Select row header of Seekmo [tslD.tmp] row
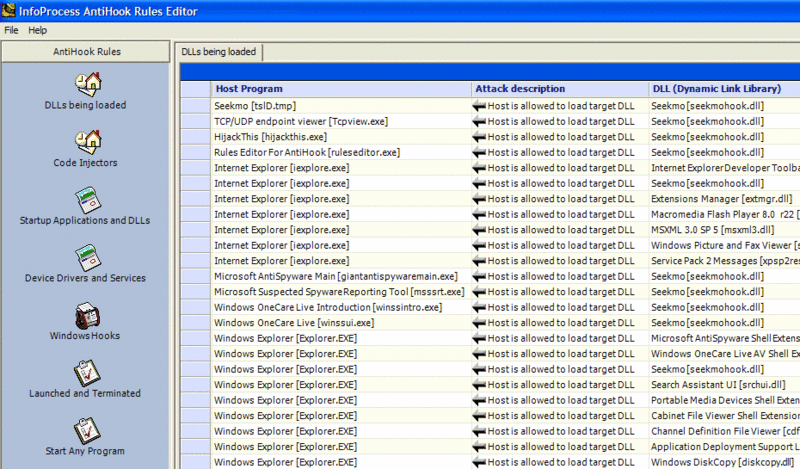The width and height of the screenshot is (800, 469). 195,106
